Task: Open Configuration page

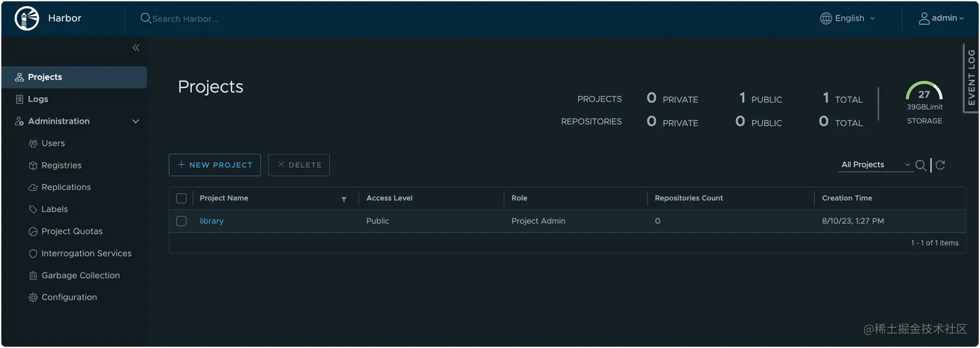Action: 69,297
